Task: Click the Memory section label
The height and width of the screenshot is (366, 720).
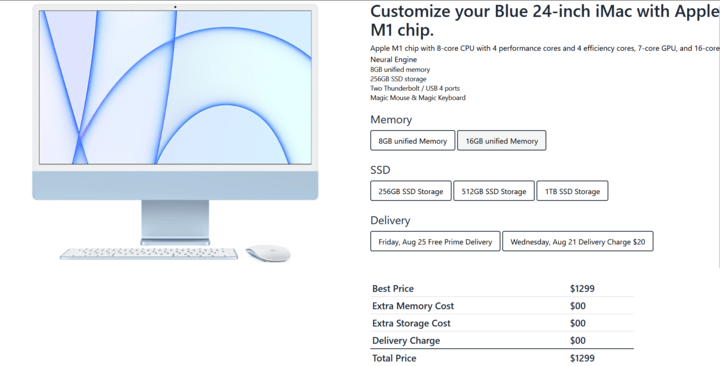Action: click(x=391, y=119)
